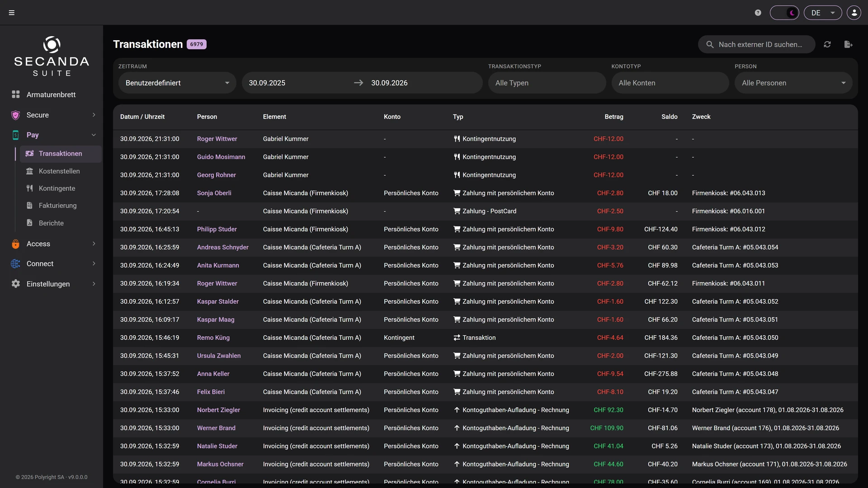This screenshot has height=488, width=868.
Task: Open the Alle Typen transaction type filter
Action: 547,83
